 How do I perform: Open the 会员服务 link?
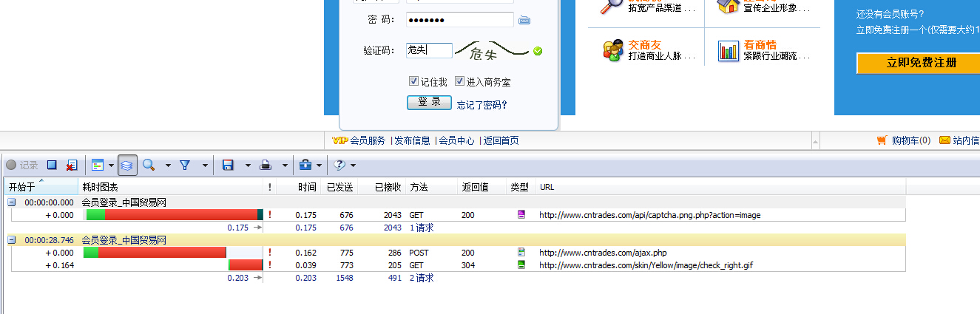coord(368,140)
